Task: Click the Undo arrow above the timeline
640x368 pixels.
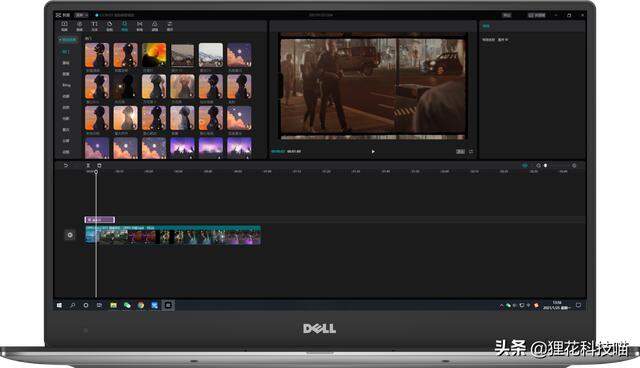Action: pos(66,165)
